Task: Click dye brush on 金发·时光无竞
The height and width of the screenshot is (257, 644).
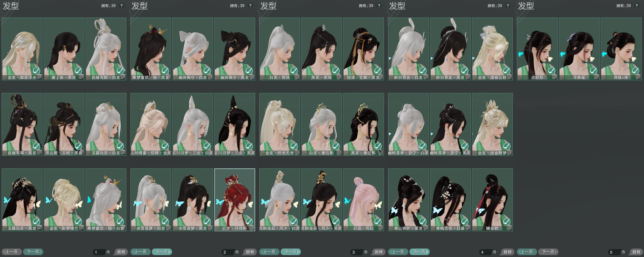Action: click(x=294, y=146)
